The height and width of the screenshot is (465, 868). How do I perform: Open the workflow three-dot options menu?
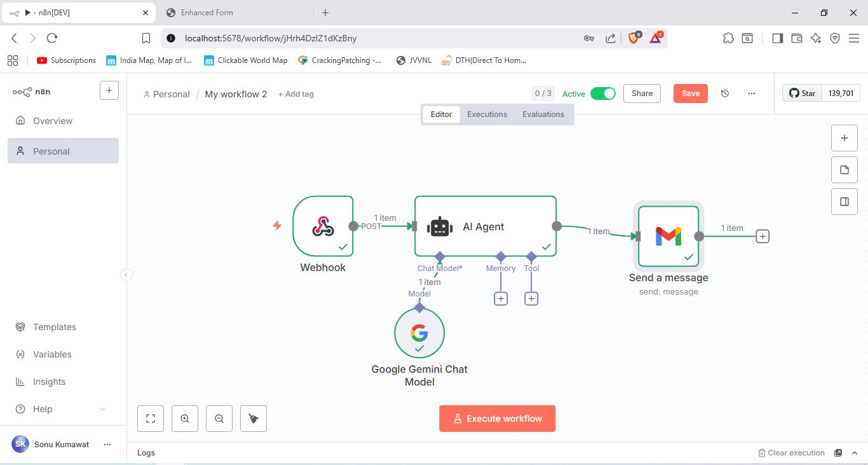coord(752,94)
